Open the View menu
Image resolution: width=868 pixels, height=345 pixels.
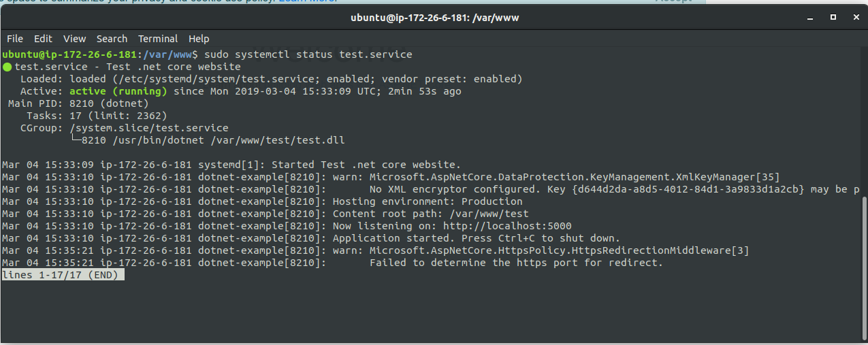[75, 39]
